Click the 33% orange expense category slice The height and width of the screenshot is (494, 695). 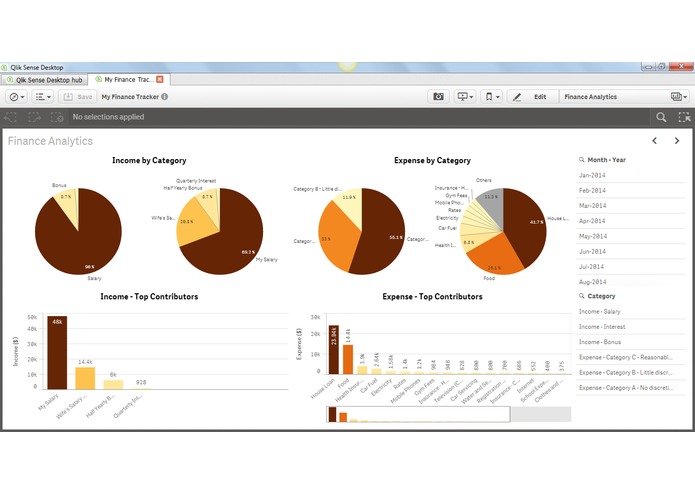point(337,237)
